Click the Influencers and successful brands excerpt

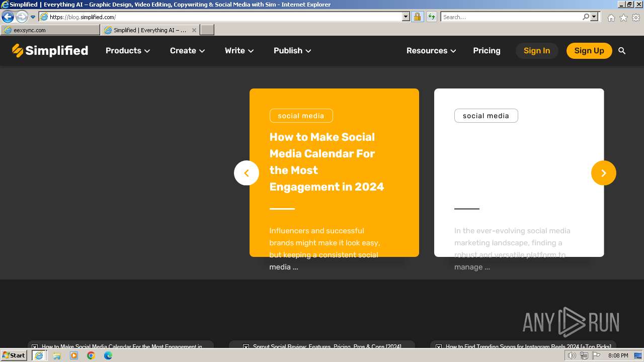(325, 249)
